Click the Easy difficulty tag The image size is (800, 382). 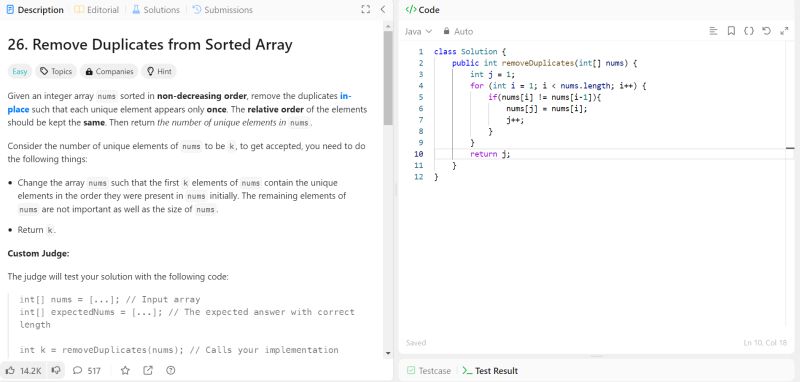pos(19,71)
